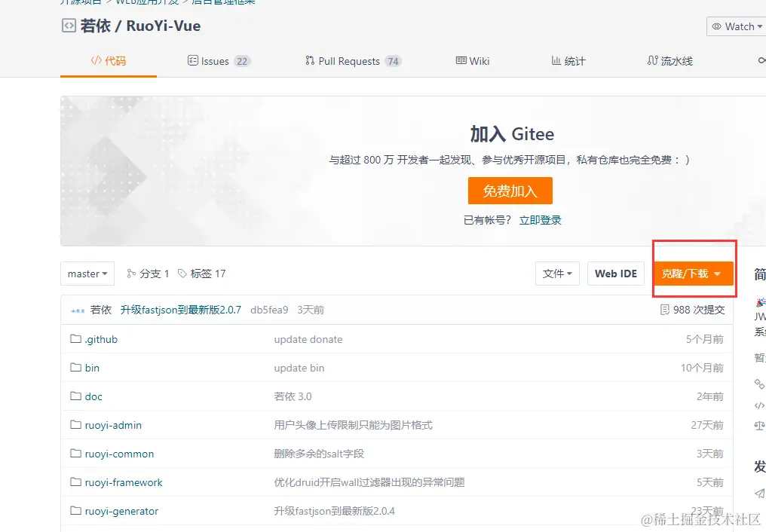Click the Pull Requests count badge 74
Image resolution: width=766 pixels, height=532 pixels.
pyautogui.click(x=393, y=62)
